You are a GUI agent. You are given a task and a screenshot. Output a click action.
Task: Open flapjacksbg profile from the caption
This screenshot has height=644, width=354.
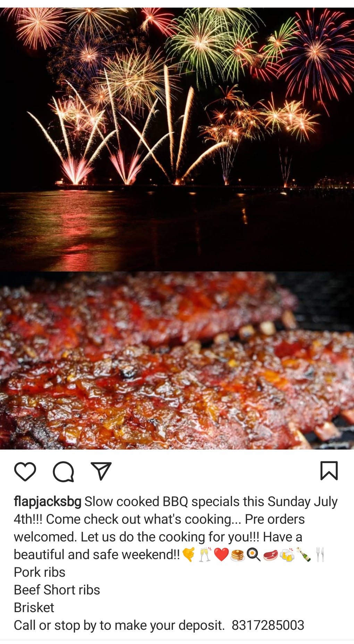(x=48, y=502)
